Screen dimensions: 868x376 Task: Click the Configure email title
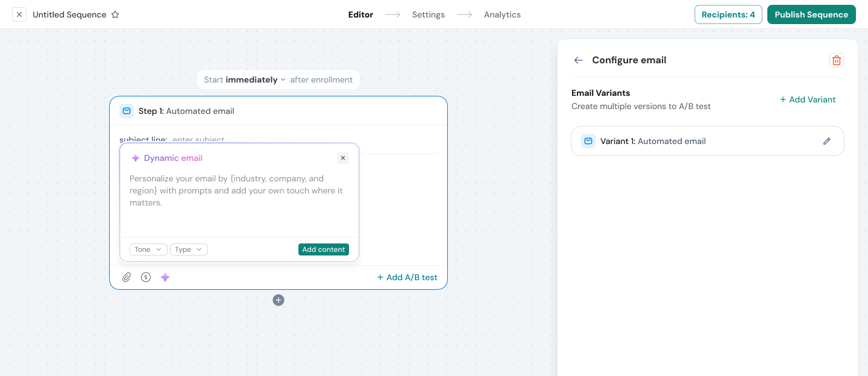click(629, 60)
